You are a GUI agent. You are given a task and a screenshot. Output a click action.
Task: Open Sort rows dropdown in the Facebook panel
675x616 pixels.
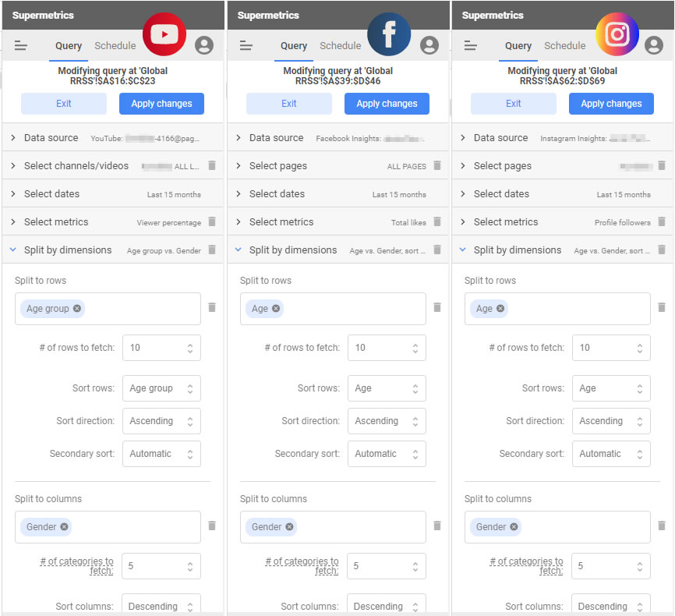(x=387, y=388)
